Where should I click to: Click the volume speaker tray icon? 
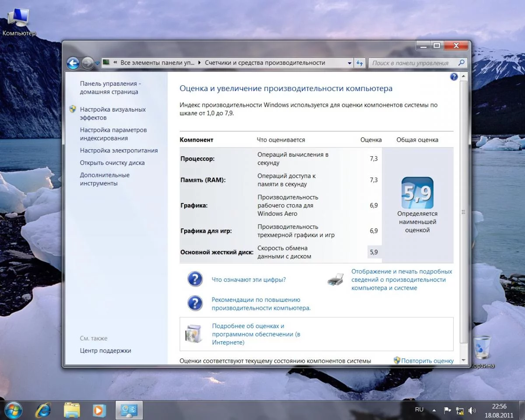(472, 410)
